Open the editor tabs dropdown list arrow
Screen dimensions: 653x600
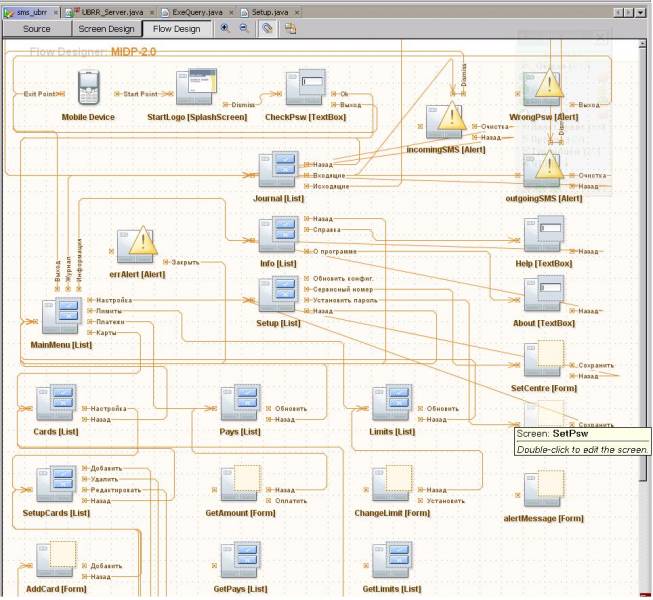641,13
